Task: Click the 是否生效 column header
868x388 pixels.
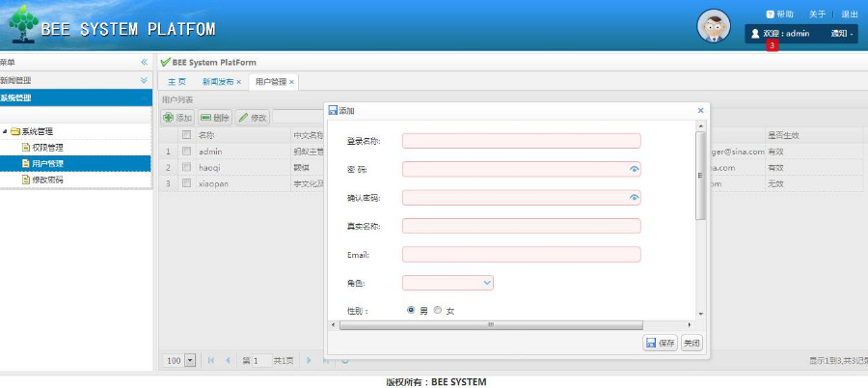Action: pyautogui.click(x=783, y=135)
